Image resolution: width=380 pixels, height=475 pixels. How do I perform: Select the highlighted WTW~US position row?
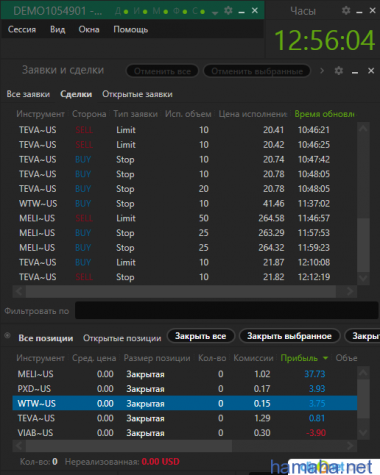[185, 403]
